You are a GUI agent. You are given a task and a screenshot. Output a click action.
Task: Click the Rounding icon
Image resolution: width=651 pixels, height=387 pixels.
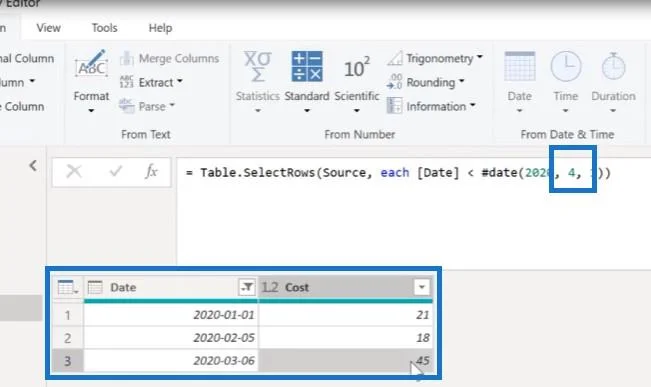tap(394, 82)
